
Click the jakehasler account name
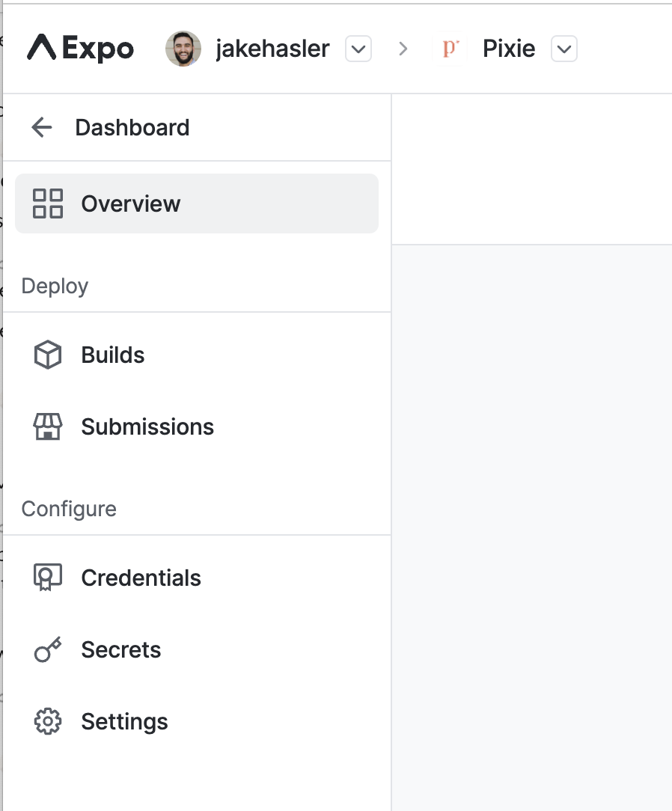[272, 49]
